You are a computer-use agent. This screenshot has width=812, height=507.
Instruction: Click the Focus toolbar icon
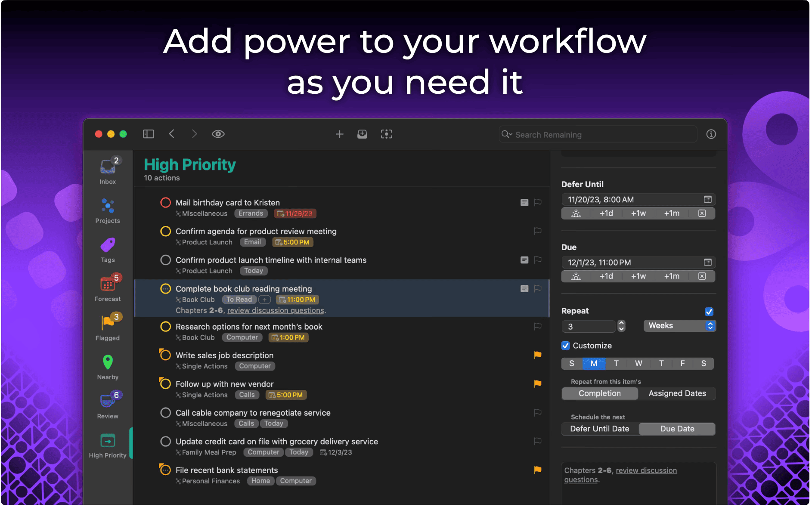tap(386, 134)
